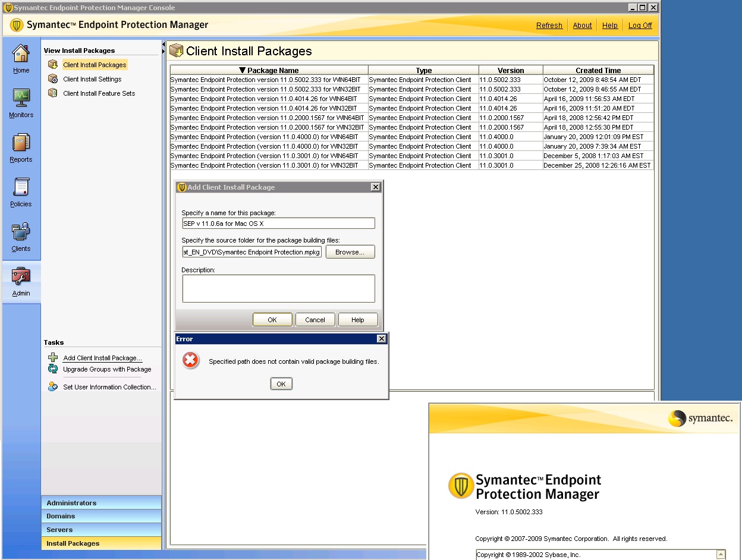This screenshot has width=742, height=560.
Task: Open the Monitors section icon
Action: click(21, 97)
